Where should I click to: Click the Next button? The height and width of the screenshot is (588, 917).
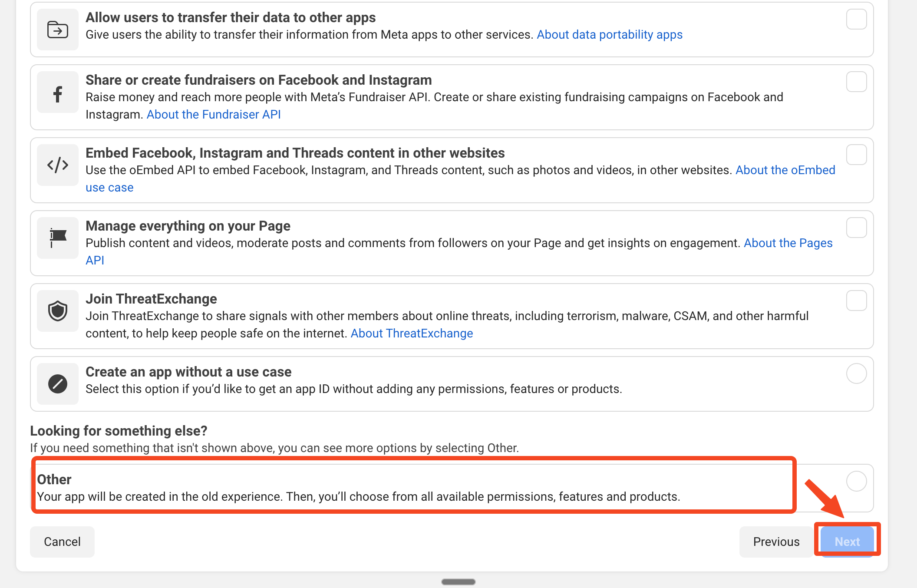(x=847, y=542)
